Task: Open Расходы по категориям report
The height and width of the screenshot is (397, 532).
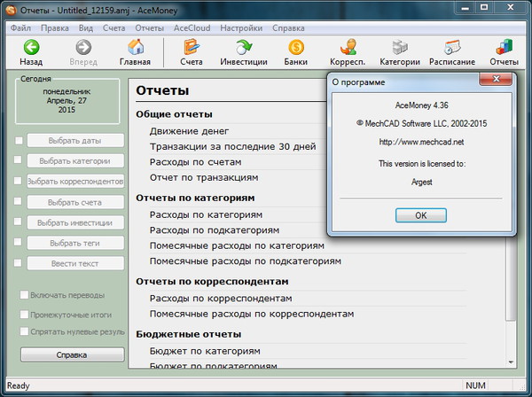Action: pyautogui.click(x=207, y=215)
